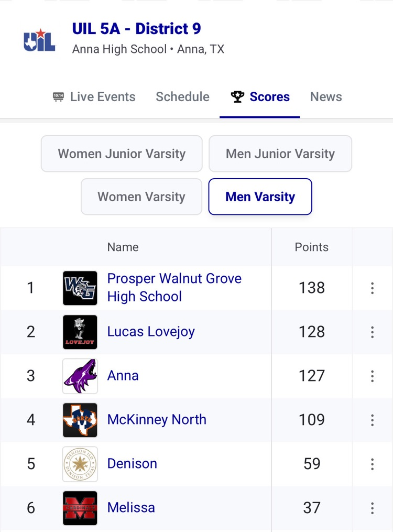Open more options for McKinney North row
Viewport: 393px width, 532px height.
click(x=372, y=420)
